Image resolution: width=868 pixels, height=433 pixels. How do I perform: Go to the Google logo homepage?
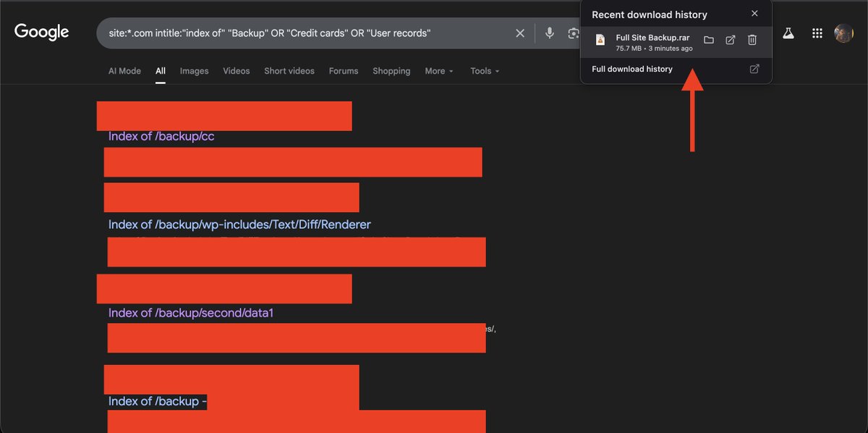click(x=42, y=32)
